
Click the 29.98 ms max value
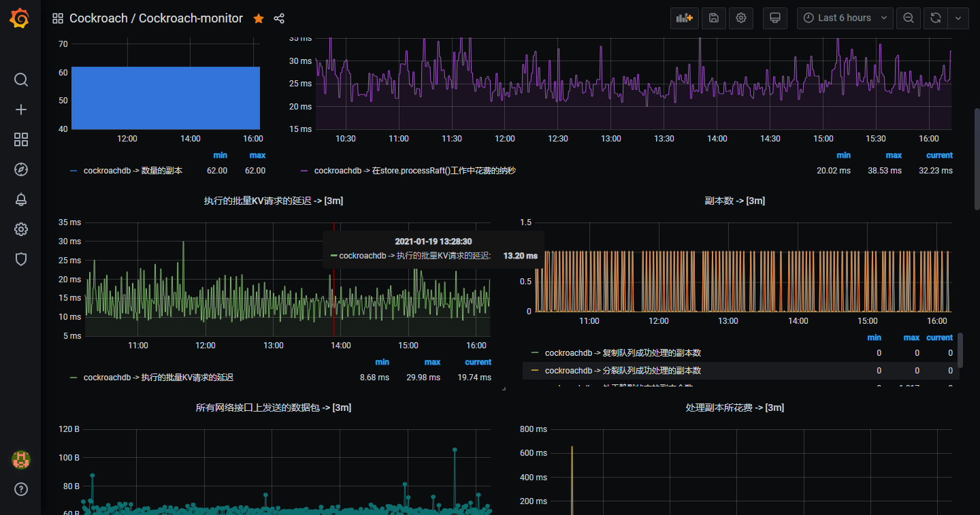click(423, 378)
